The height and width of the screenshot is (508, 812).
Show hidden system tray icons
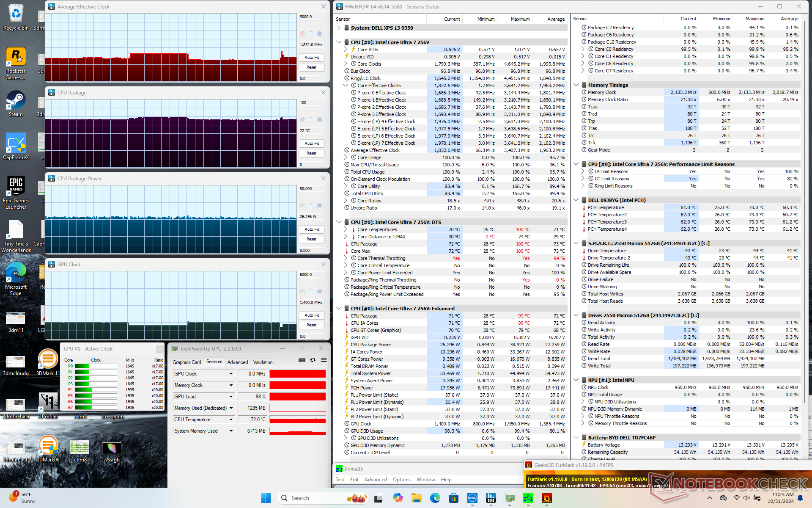(710, 498)
